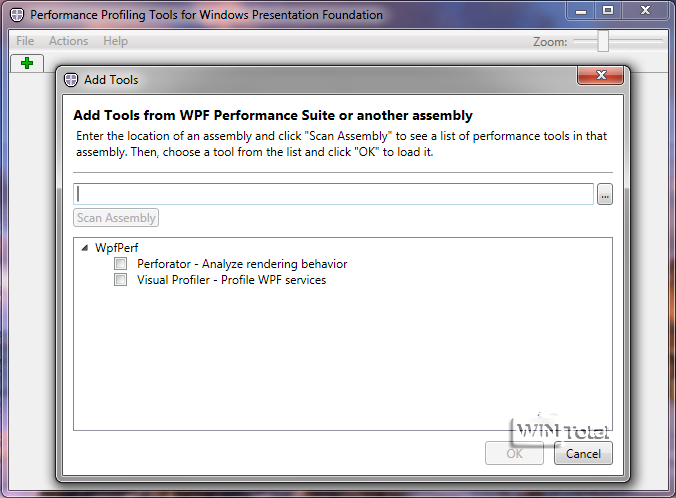Open the Help menu
This screenshot has width=676, height=498.
click(116, 41)
